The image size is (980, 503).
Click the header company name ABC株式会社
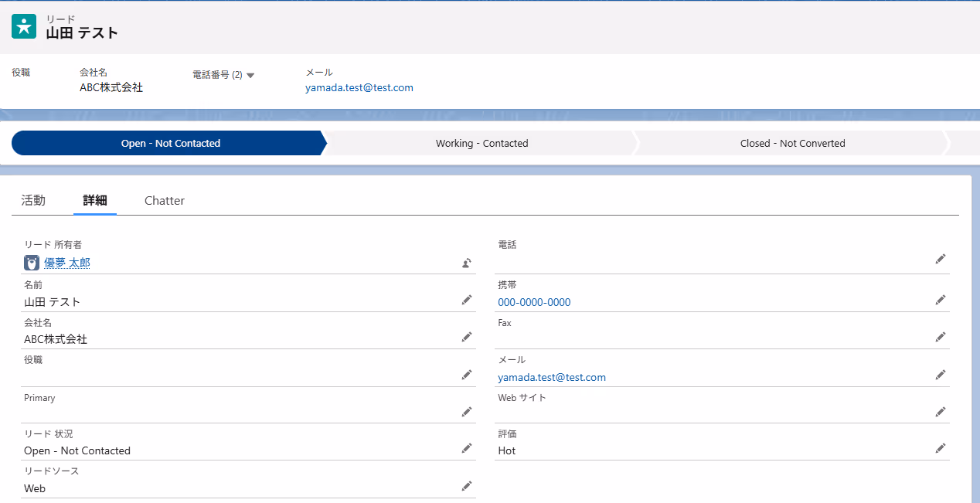click(111, 87)
